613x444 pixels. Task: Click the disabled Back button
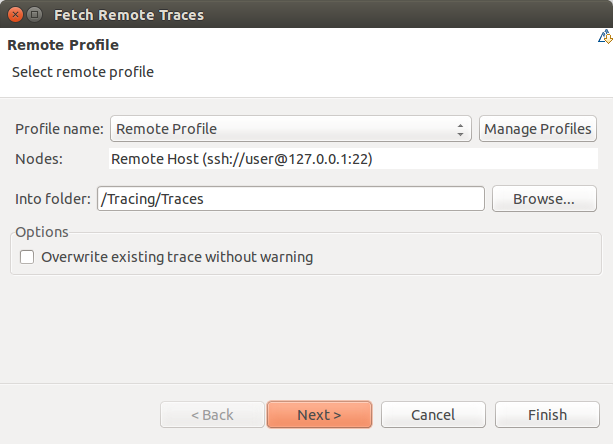(211, 415)
